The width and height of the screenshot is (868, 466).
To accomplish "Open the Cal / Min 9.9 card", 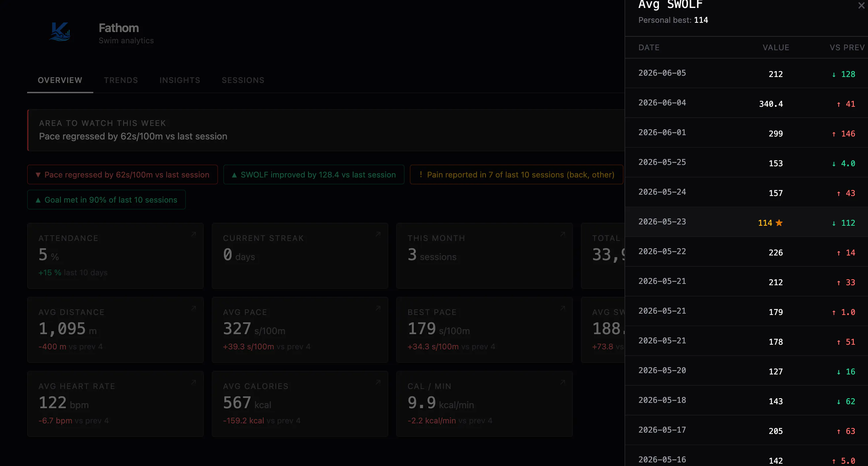I will click(x=485, y=404).
